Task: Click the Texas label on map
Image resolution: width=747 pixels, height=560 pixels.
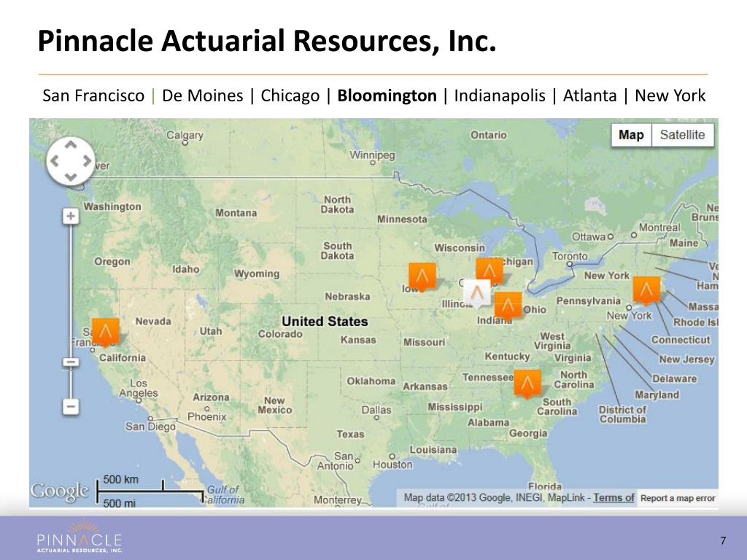Action: click(x=350, y=435)
